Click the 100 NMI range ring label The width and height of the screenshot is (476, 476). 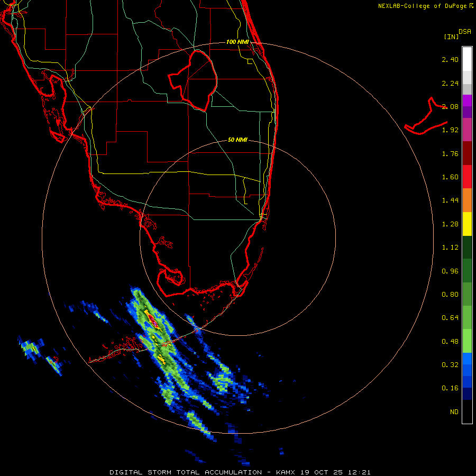tap(237, 42)
